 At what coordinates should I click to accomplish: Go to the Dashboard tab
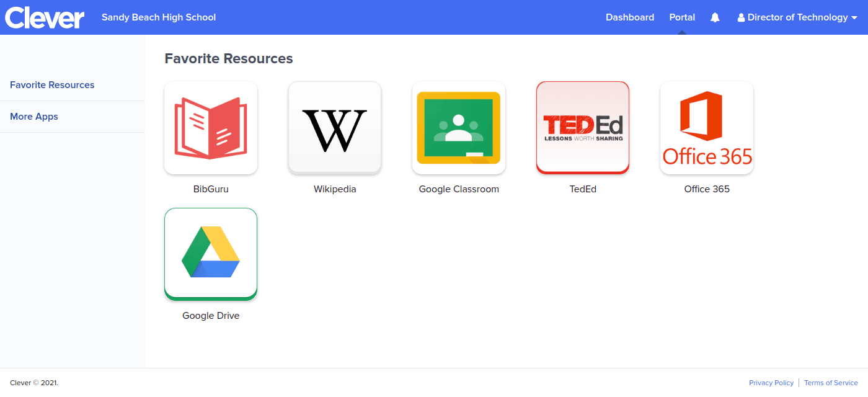pyautogui.click(x=630, y=17)
